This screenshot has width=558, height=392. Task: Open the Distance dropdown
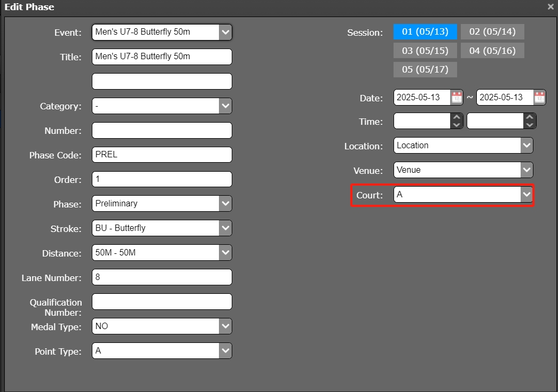pyautogui.click(x=225, y=253)
